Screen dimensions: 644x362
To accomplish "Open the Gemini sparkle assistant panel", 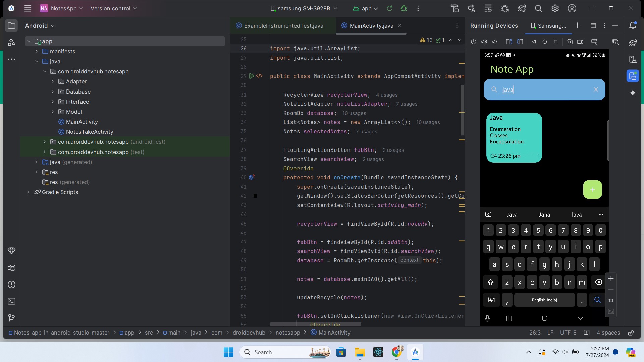I will [633, 93].
